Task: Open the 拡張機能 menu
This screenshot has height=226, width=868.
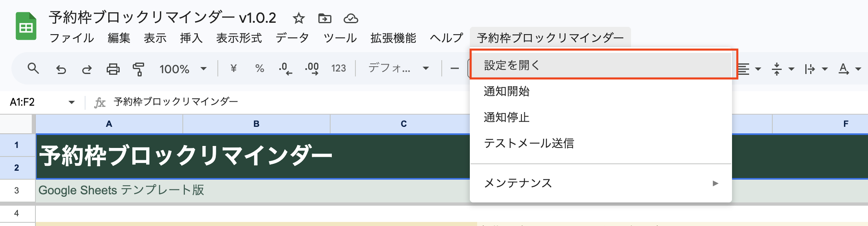Action: [393, 38]
